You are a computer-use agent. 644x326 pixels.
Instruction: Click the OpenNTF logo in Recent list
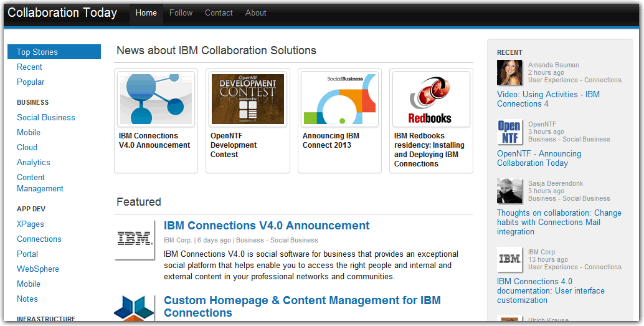509,132
